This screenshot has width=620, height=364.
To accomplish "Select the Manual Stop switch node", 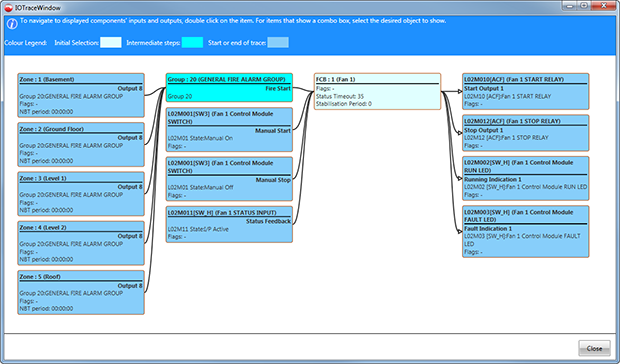I will 229,179.
